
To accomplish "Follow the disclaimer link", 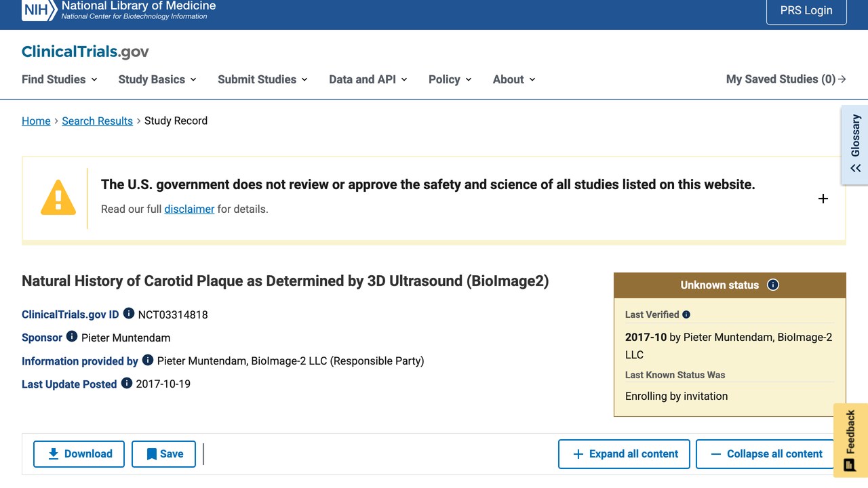I will [x=189, y=209].
